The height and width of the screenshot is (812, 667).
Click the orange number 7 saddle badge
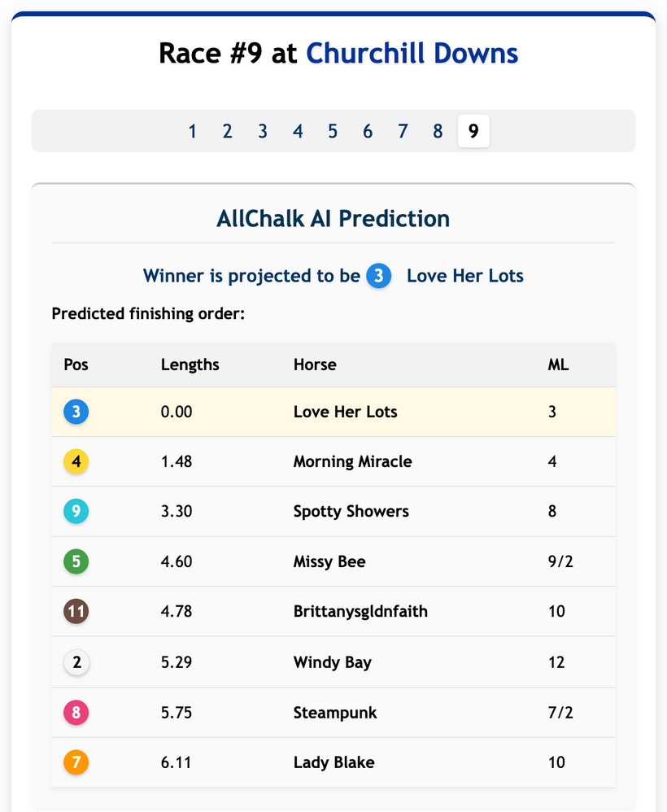[76, 762]
